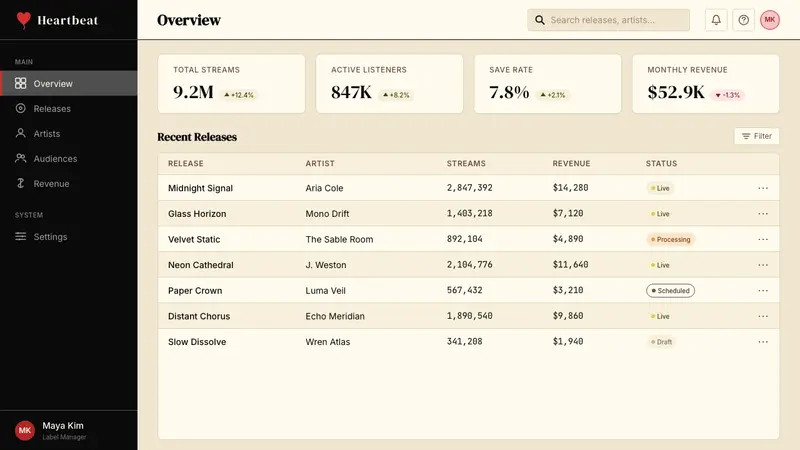Click artist The Sable Room
This screenshot has width=800, height=450.
click(x=339, y=239)
